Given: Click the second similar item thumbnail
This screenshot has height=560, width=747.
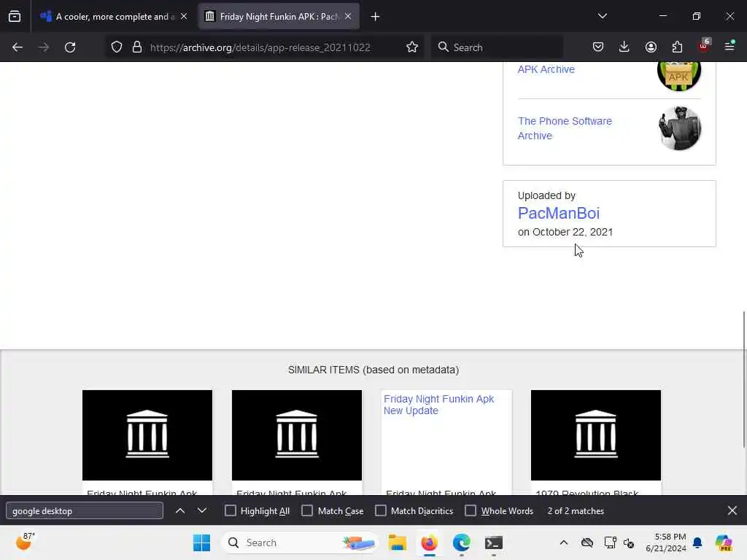Looking at the screenshot, I should 297,435.
